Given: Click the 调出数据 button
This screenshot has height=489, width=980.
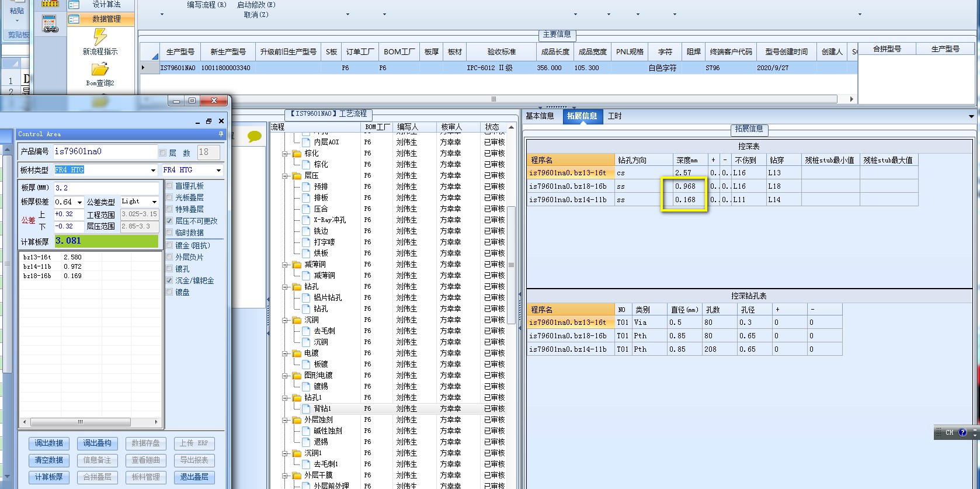Looking at the screenshot, I should click(x=48, y=443).
